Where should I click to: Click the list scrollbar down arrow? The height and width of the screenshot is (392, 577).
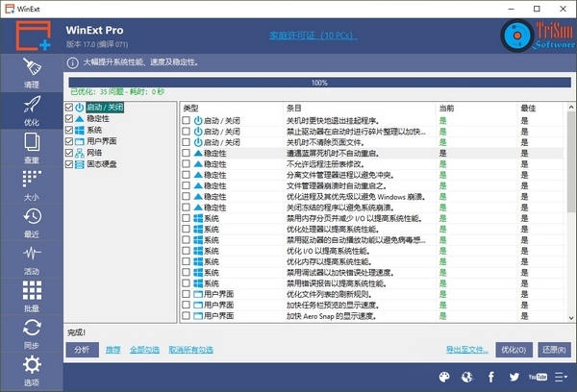570,318
